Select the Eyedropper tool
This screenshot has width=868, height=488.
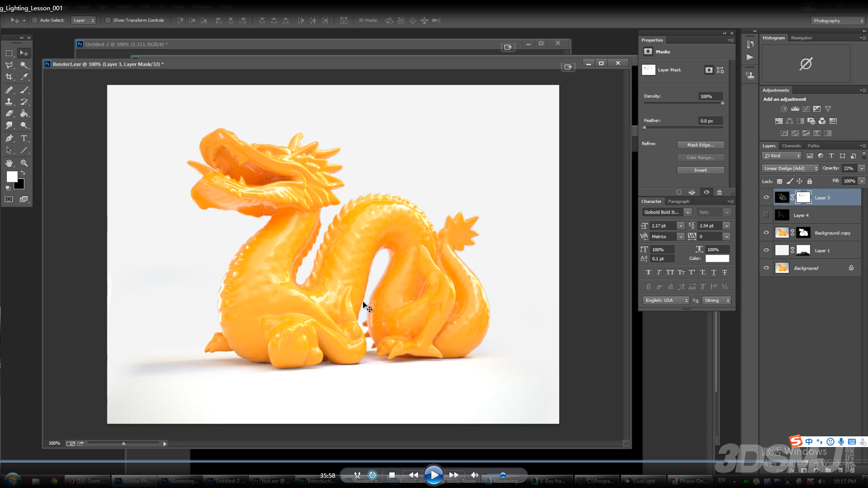[x=24, y=77]
